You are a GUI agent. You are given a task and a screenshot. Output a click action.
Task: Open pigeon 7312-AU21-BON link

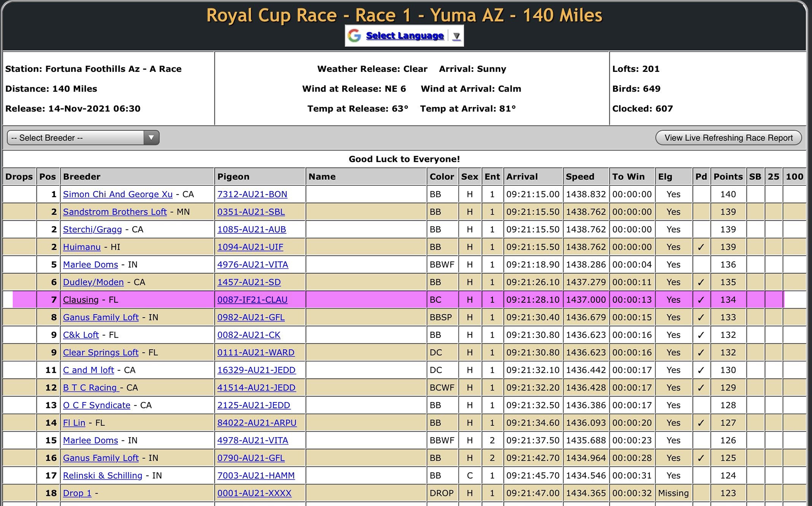tap(252, 194)
